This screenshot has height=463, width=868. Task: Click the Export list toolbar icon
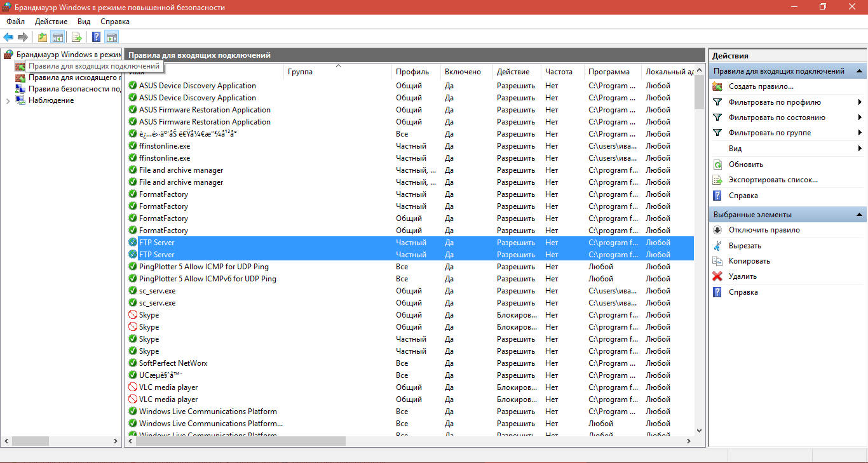(x=77, y=37)
